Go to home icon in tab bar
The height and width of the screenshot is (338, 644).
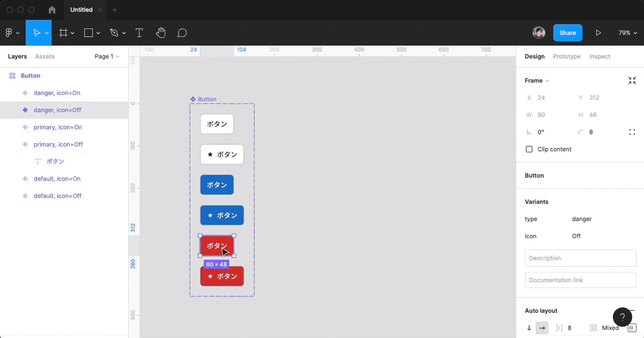click(x=52, y=10)
